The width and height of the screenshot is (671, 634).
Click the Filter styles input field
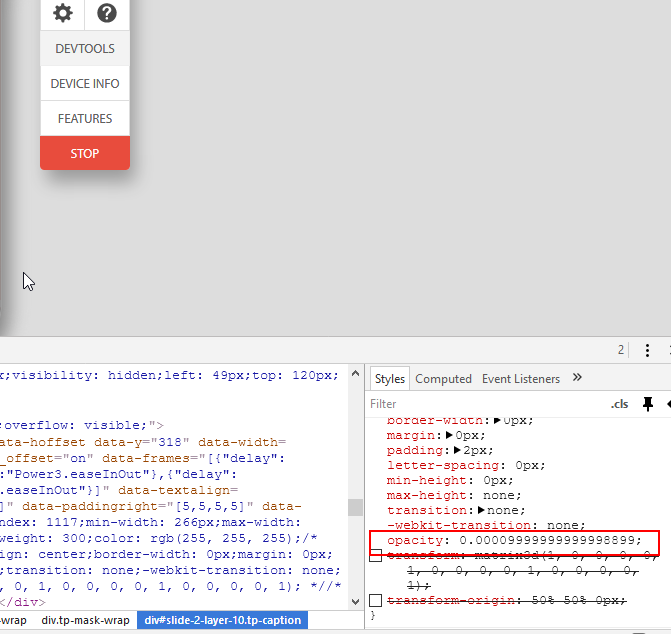click(480, 404)
